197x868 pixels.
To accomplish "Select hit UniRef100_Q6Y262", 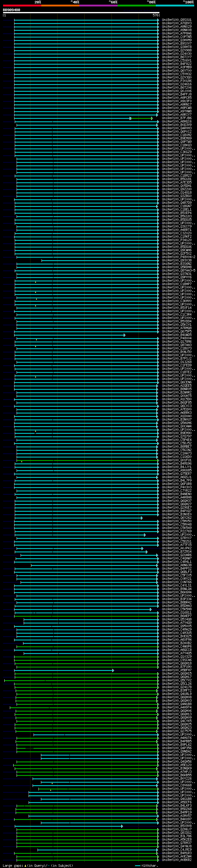I will pos(176,518).
